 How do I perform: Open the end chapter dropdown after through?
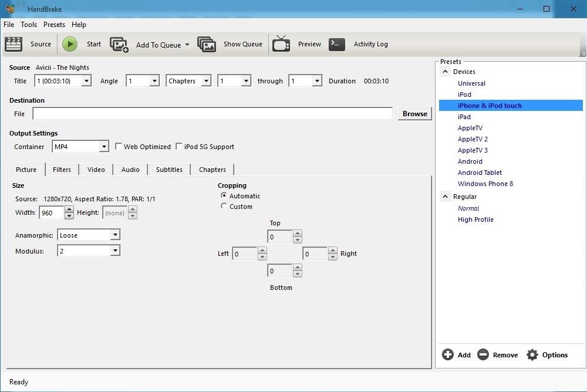click(317, 81)
